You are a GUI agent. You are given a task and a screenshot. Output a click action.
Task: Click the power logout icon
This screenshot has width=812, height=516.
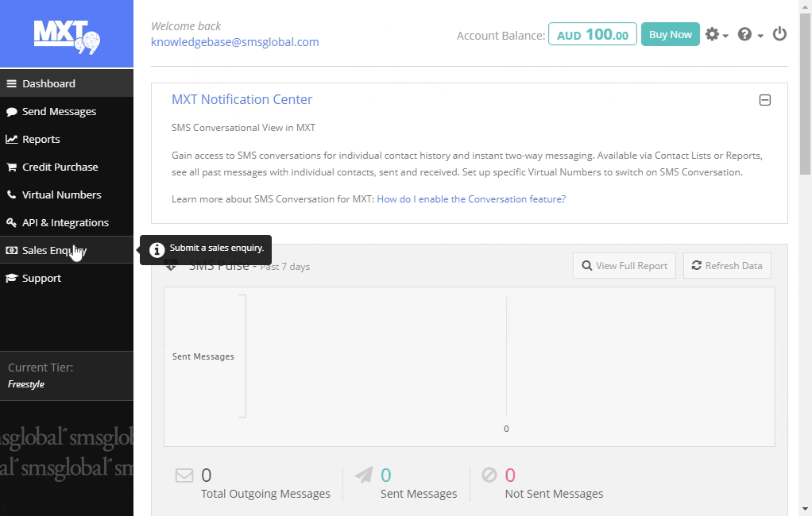(779, 34)
